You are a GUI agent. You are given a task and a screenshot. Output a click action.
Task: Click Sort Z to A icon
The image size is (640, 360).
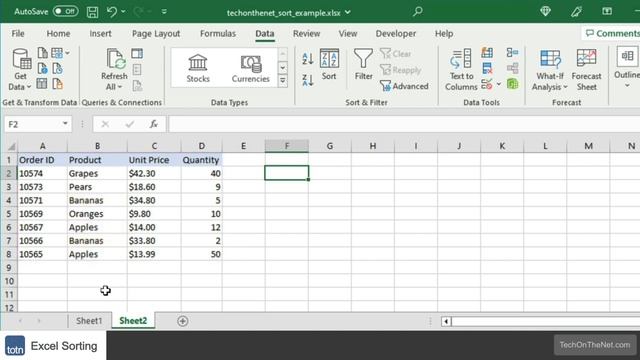[x=308, y=80]
